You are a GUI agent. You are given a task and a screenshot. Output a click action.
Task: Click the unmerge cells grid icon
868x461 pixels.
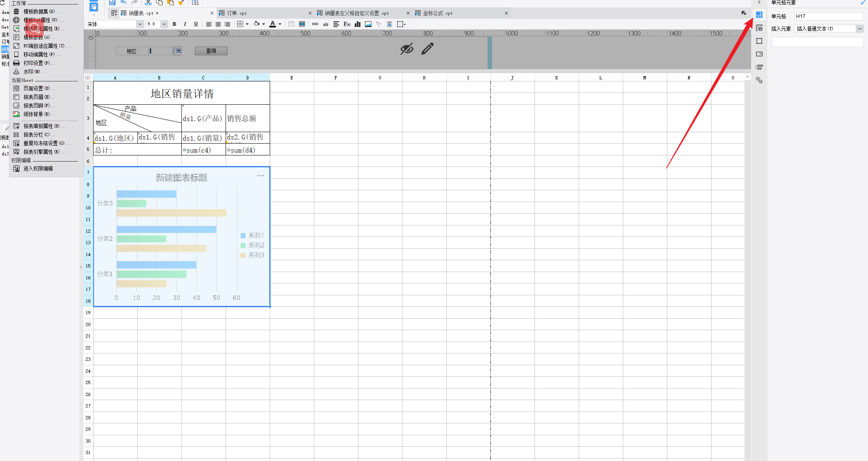tap(302, 24)
